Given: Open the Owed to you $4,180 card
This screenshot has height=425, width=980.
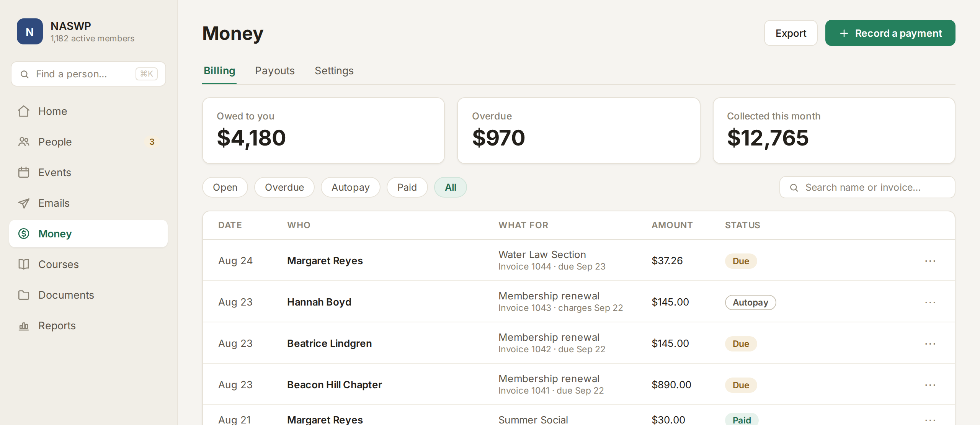Looking at the screenshot, I should [323, 131].
